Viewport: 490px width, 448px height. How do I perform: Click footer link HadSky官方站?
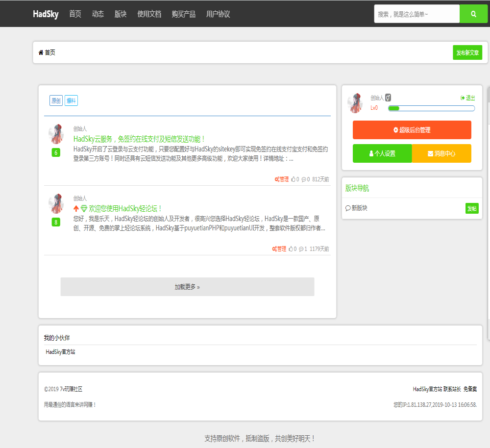[x=427, y=389]
